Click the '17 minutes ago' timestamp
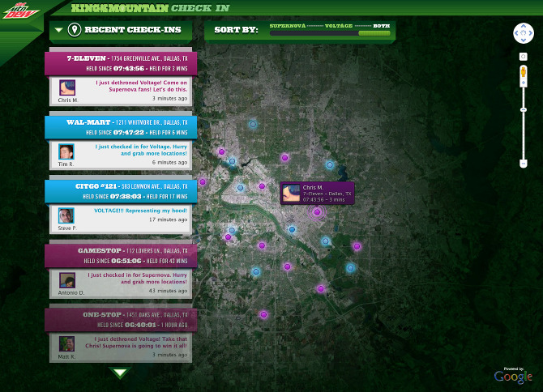 (168, 219)
